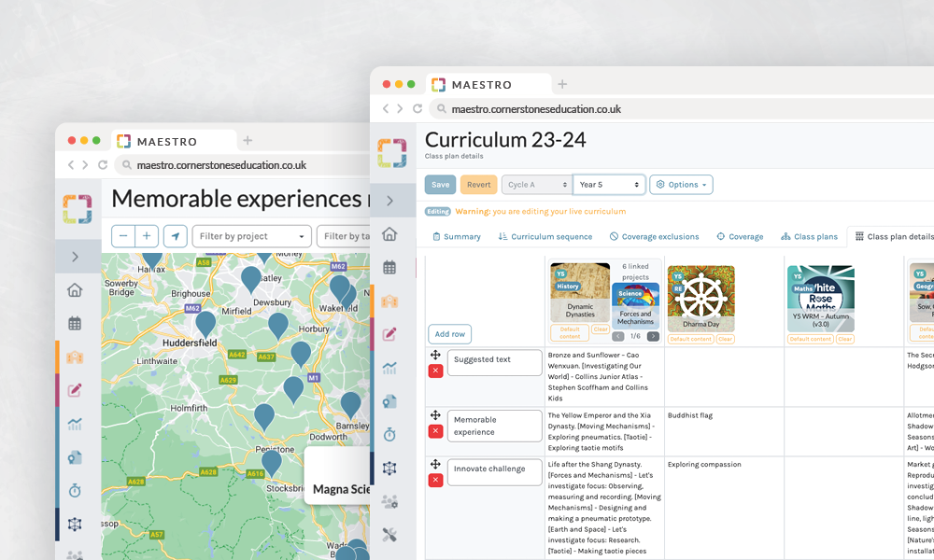Click the move handle for Innovate challenge row

[435, 464]
